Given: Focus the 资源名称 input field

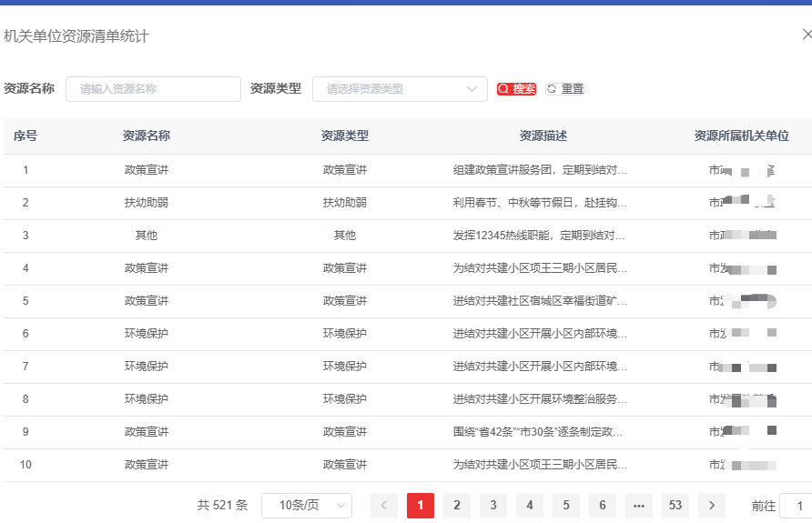Looking at the screenshot, I should point(153,89).
